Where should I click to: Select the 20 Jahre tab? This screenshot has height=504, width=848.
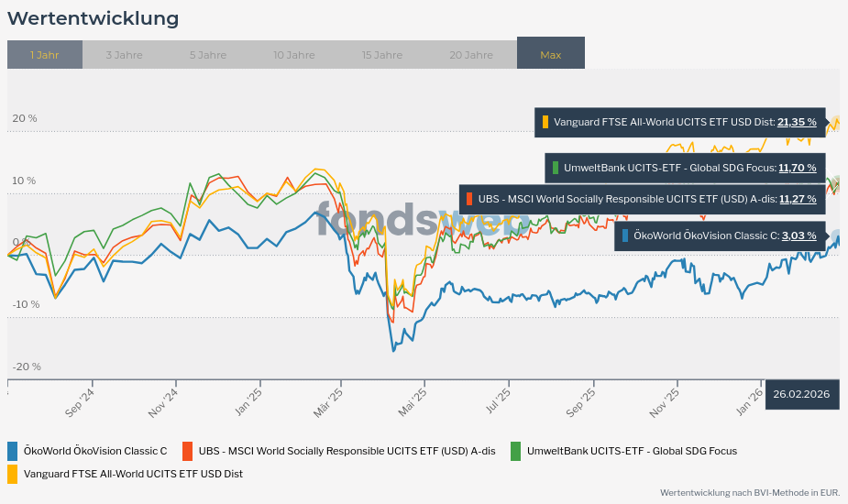coord(471,55)
